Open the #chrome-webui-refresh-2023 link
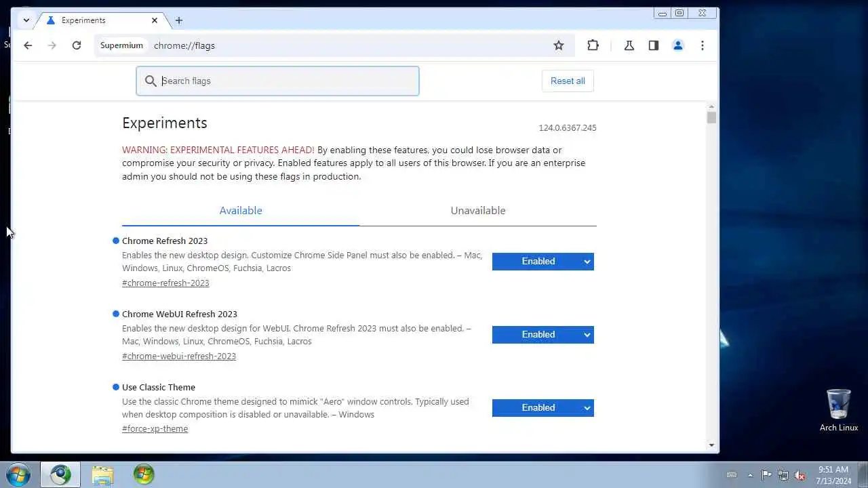 click(179, 357)
